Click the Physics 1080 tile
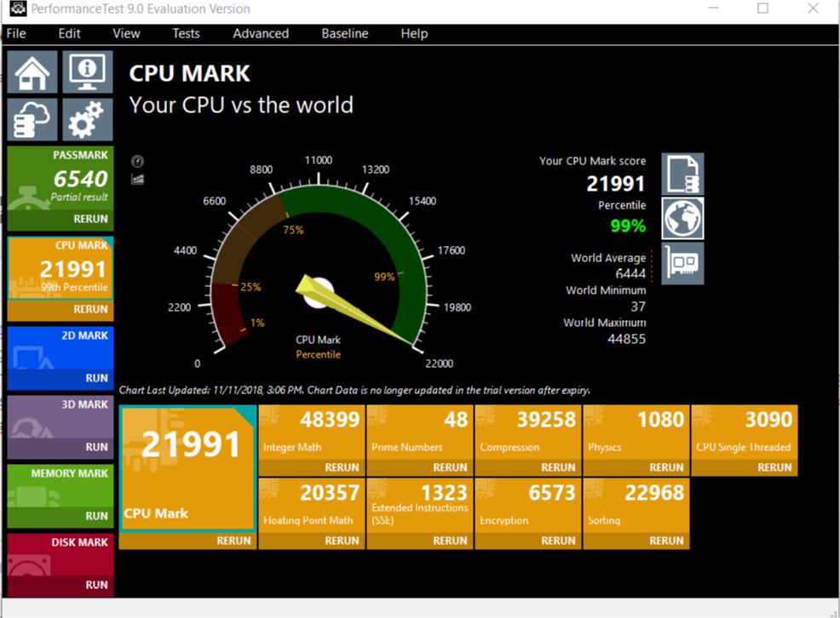840x618 pixels. point(636,432)
